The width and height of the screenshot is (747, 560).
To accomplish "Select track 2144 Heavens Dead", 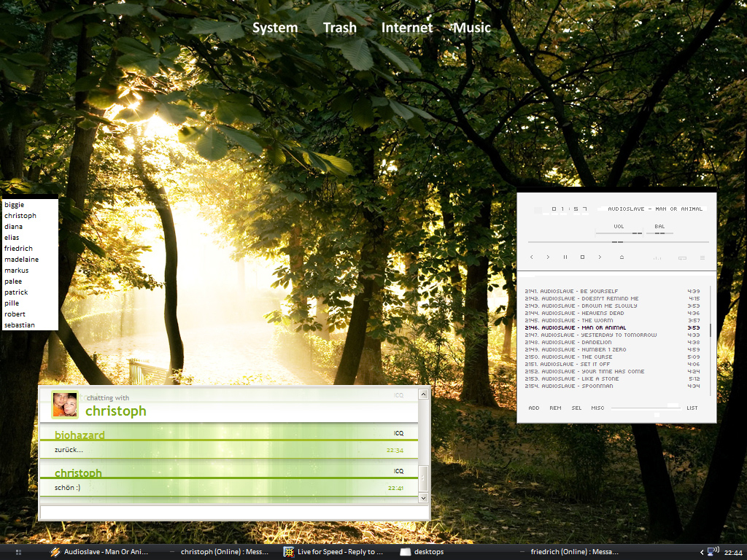I will 612,314.
